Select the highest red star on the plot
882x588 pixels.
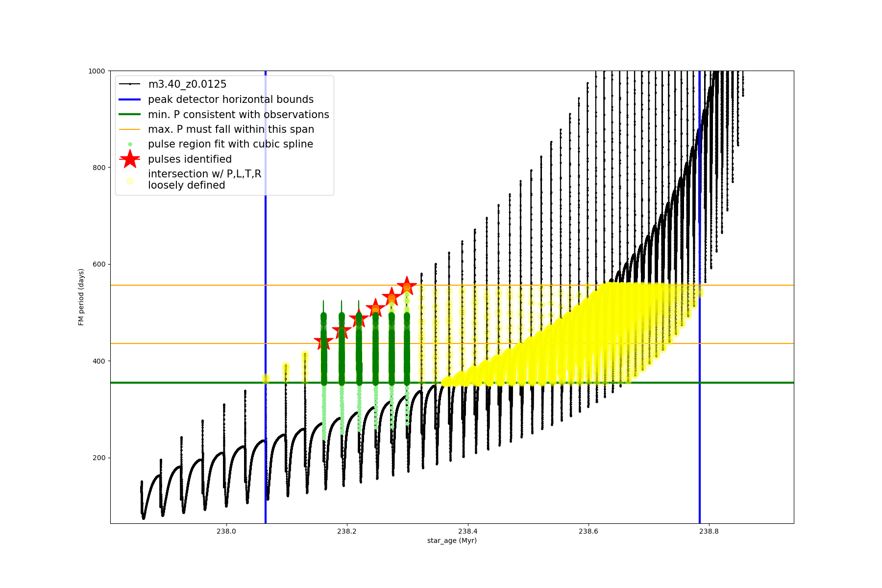coord(407,286)
